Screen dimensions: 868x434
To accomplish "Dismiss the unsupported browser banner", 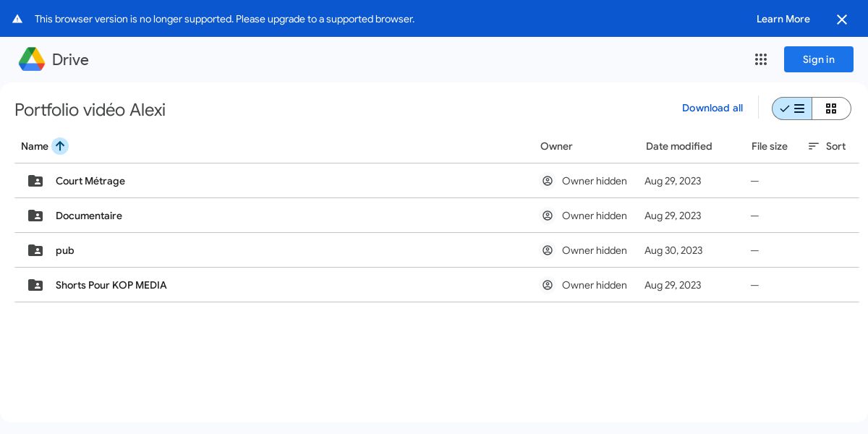I will click(842, 20).
